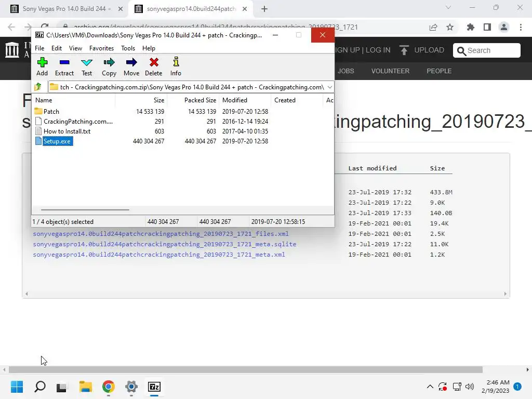This screenshot has width=532, height=399.
Task: Open the Tools menu
Action: tap(128, 48)
